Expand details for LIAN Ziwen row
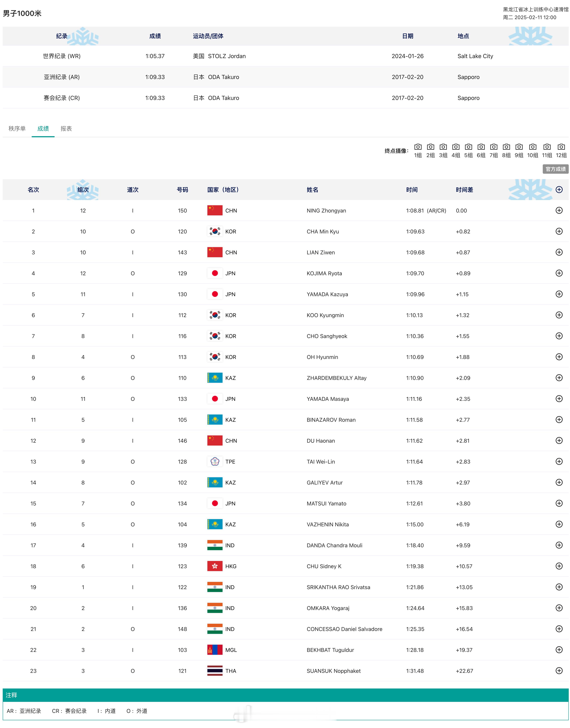570x728 pixels. pyautogui.click(x=559, y=252)
